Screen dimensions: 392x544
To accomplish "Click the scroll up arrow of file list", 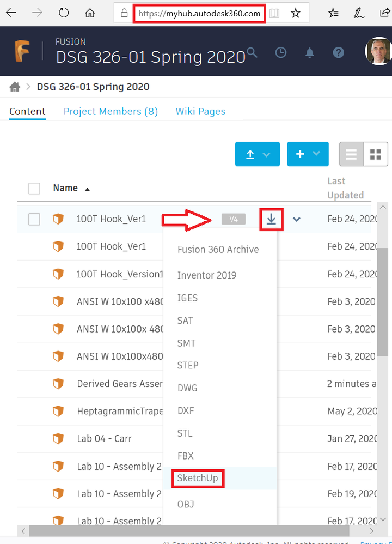I will [x=383, y=207].
